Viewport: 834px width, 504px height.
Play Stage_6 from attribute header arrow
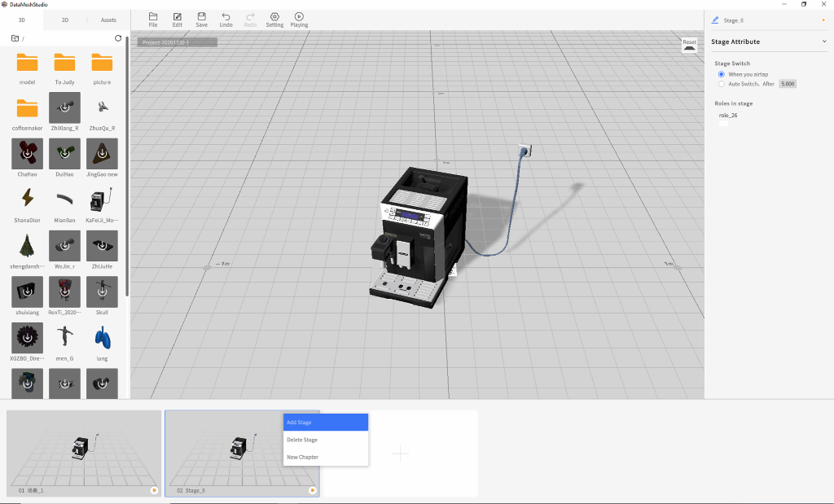click(824, 20)
